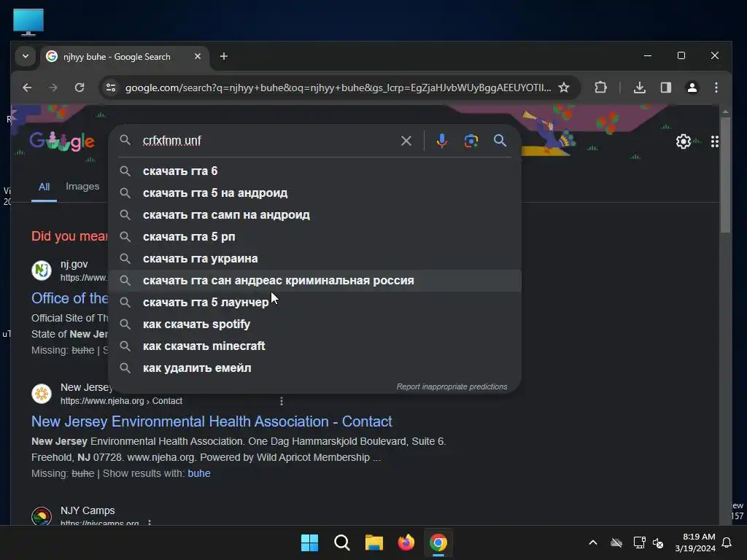Reload the current page
The height and width of the screenshot is (560, 747).
80,87
